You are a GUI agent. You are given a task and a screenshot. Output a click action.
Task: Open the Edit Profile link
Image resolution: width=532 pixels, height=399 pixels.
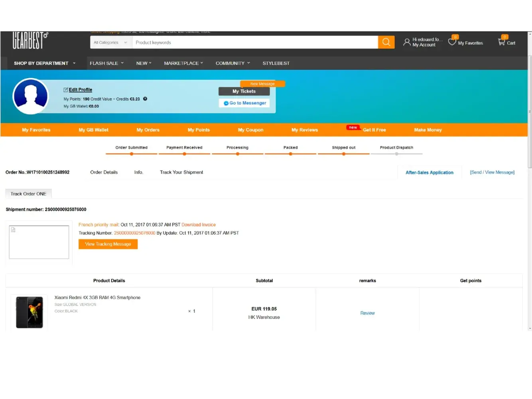coord(81,90)
